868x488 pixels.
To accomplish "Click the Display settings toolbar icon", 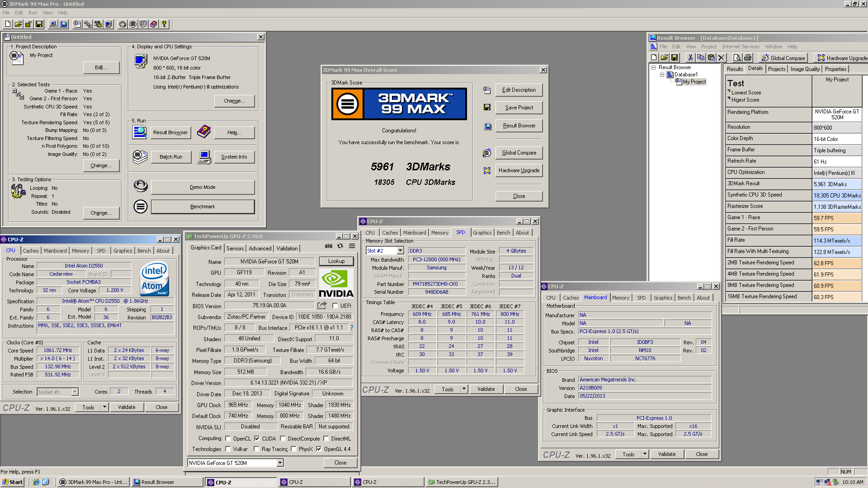I will (108, 24).
